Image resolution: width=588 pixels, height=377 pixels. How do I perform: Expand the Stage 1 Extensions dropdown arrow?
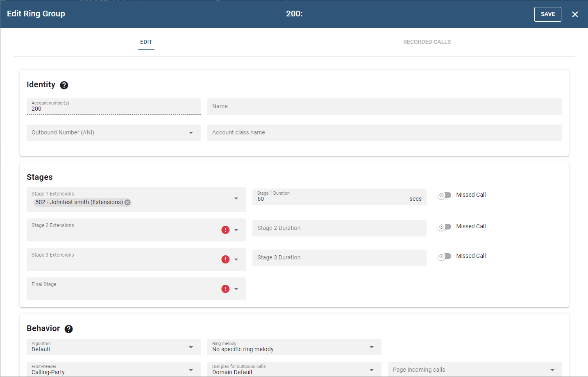pos(236,199)
